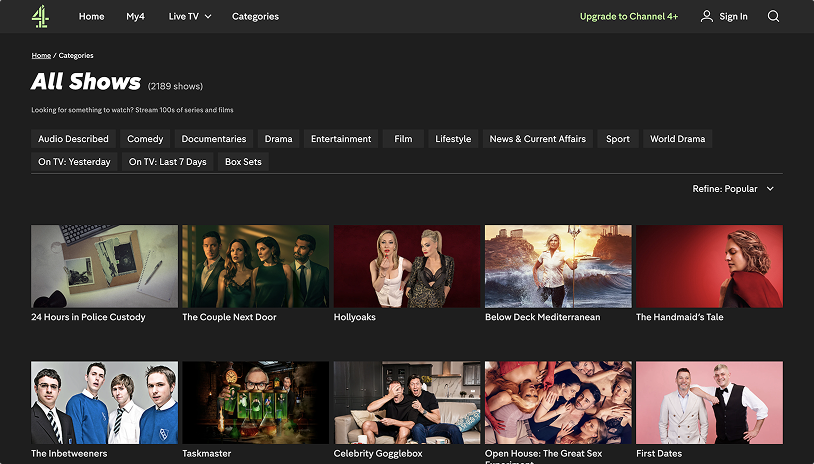This screenshot has width=814, height=464.
Task: Open The Handmaid's Tale thumbnail
Action: (710, 266)
